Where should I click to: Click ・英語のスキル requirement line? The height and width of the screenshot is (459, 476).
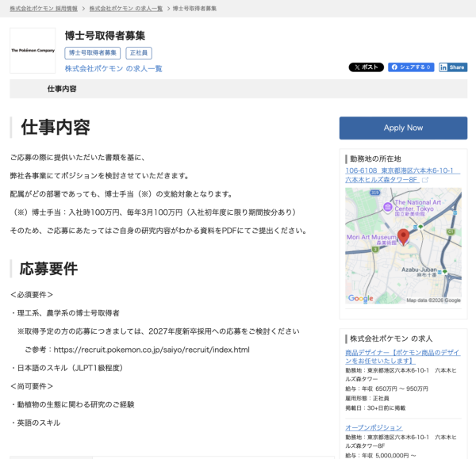(35, 423)
